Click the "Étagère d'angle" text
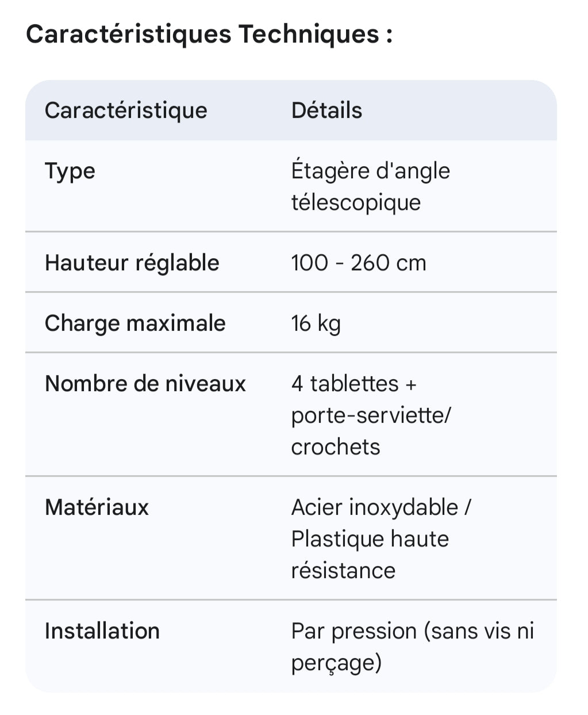This screenshot has height=715, width=588. (370, 171)
